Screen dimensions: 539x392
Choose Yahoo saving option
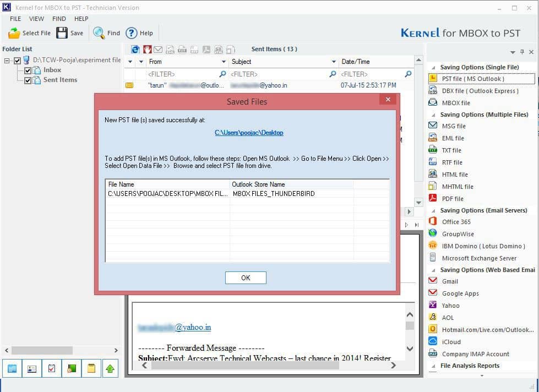[x=451, y=306]
